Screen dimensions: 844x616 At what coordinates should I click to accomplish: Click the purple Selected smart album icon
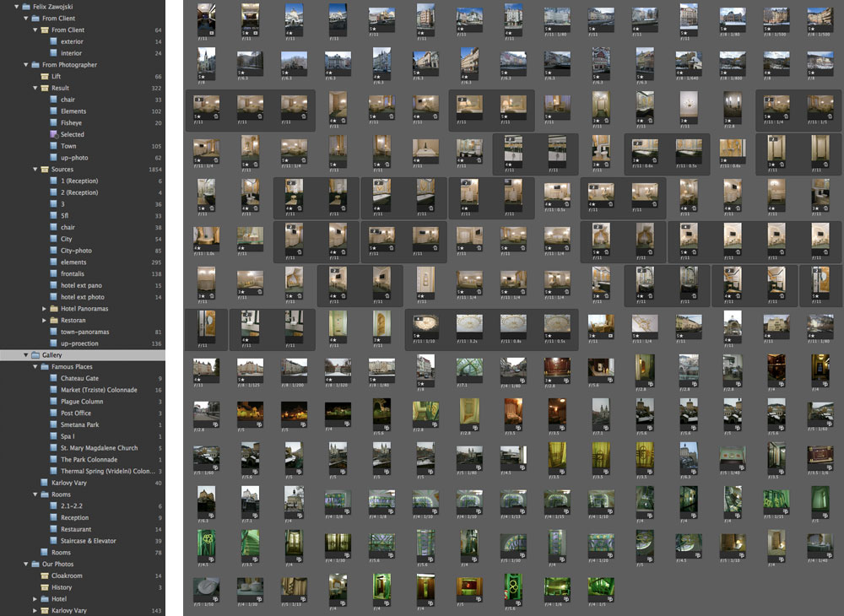54,134
